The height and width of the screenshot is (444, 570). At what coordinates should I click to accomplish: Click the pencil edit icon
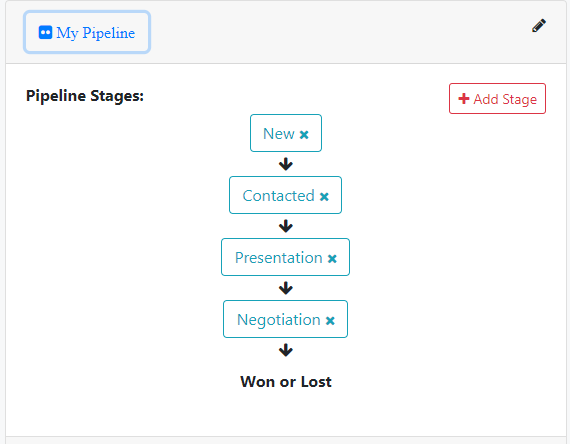(x=539, y=26)
